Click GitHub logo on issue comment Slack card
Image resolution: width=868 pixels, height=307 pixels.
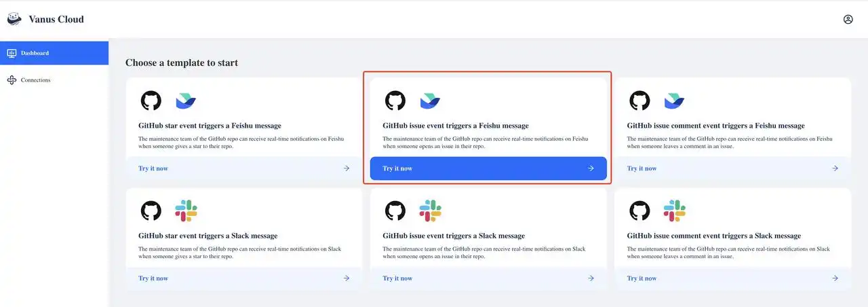(639, 211)
